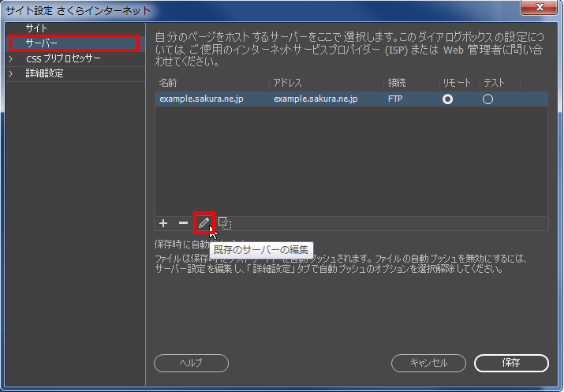Select the CSS プリプロセッサー label in sidebar
The height and width of the screenshot is (392, 564).
[x=63, y=58]
